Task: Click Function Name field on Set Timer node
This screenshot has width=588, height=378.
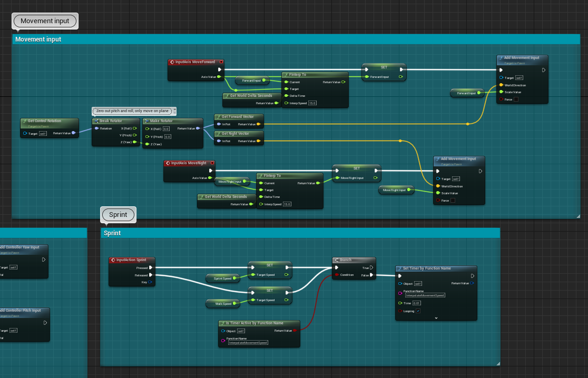Action: 425,295
